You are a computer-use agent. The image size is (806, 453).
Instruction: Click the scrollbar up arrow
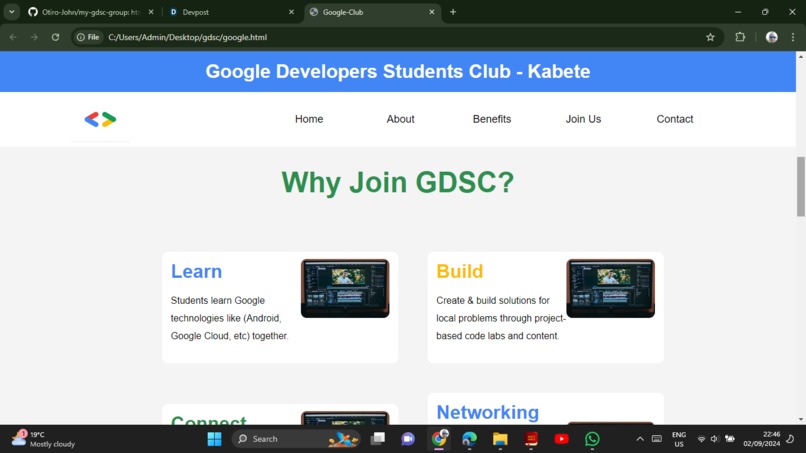(x=801, y=56)
